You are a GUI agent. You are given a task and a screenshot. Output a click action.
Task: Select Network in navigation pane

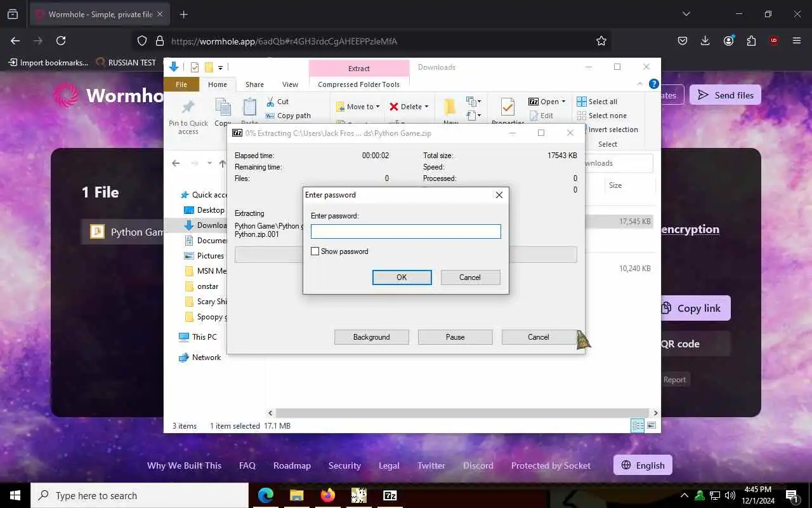(x=200, y=358)
